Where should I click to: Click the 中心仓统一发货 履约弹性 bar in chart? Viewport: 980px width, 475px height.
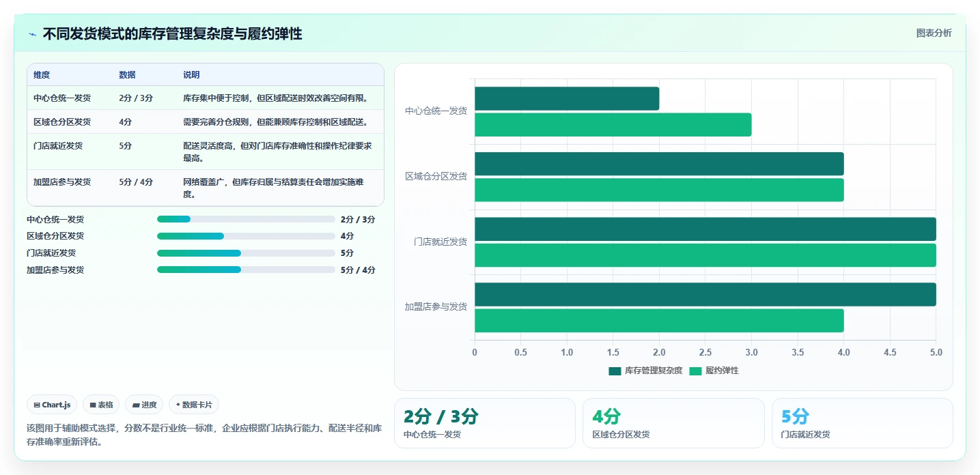(x=613, y=125)
